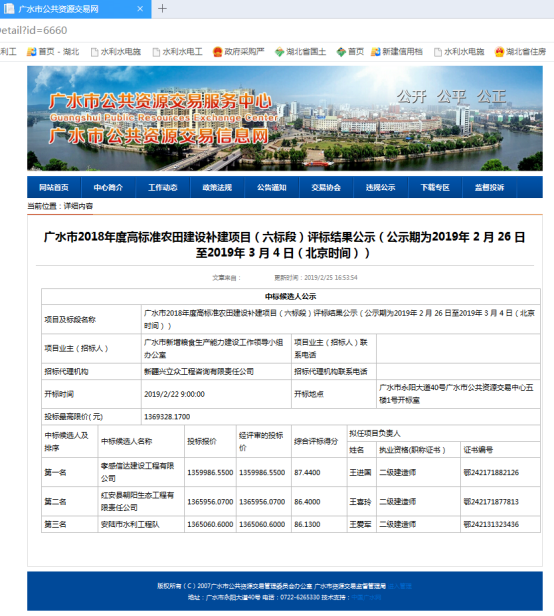Click the 首页 - 湖北 bookmark icon
Screen dimensions: 554x616
(x=31, y=51)
